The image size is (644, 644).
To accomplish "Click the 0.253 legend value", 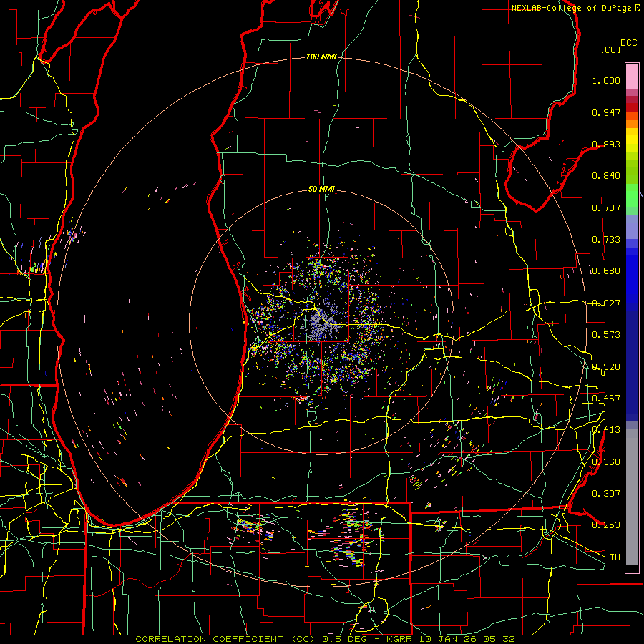I will pos(606,525).
